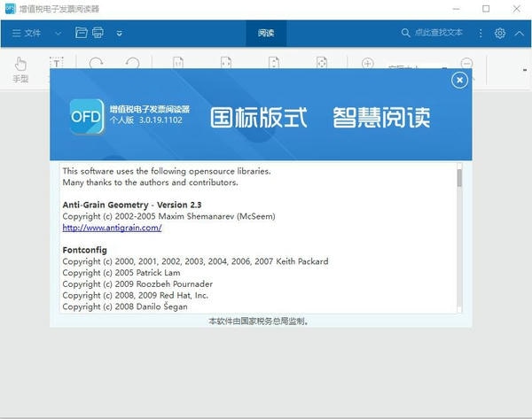Rotate page clockwise
Screen dimensions: 532x419
click(97, 63)
